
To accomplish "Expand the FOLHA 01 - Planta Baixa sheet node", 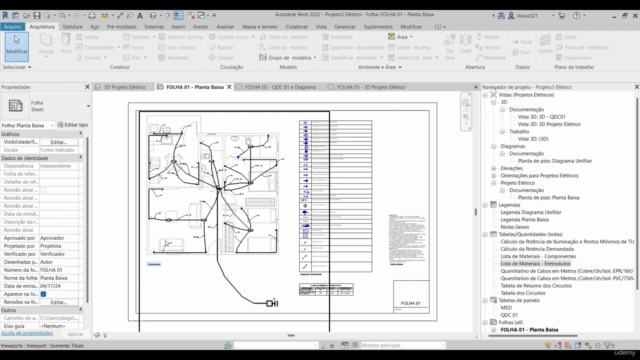I will (493, 330).
